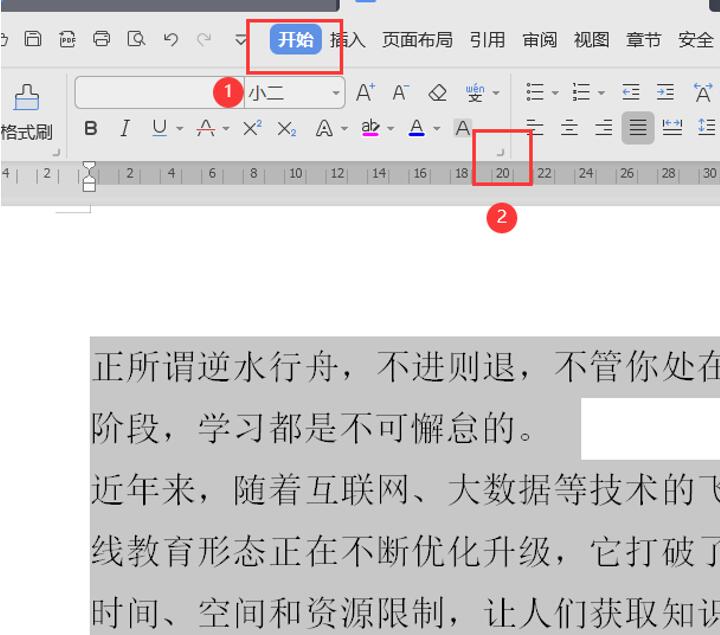
Task: Expand the strikethrough dropdown arrow
Action: point(226,129)
